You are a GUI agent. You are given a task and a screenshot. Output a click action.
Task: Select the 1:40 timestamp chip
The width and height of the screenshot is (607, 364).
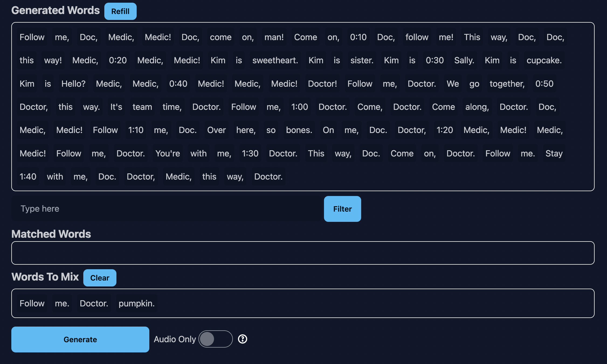pos(28,177)
